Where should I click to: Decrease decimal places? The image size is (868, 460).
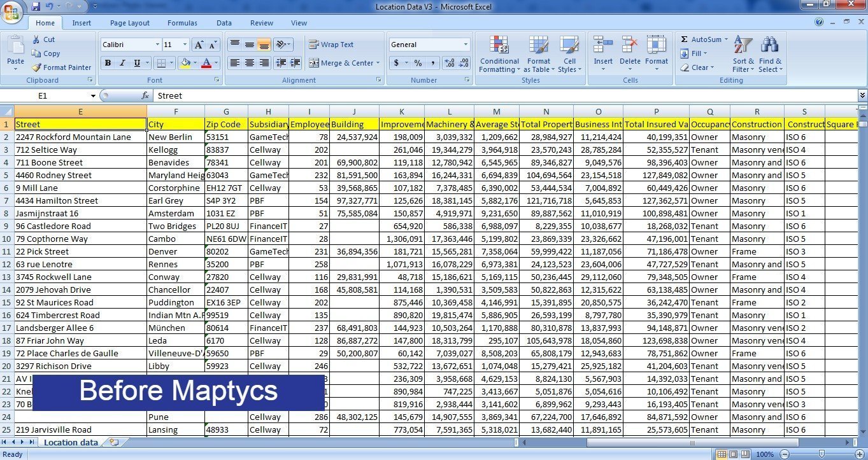coord(464,63)
